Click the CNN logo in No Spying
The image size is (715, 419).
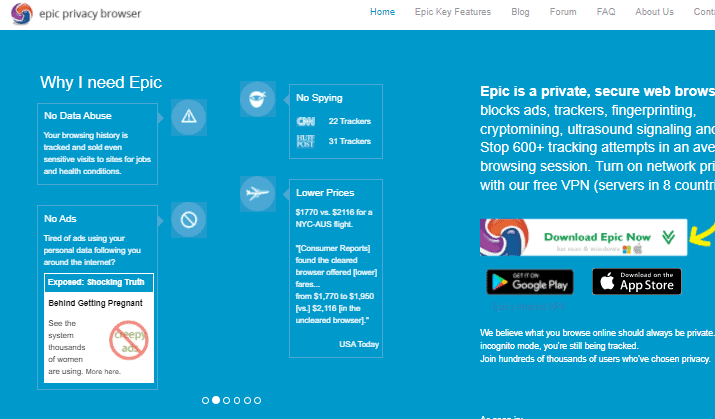306,121
